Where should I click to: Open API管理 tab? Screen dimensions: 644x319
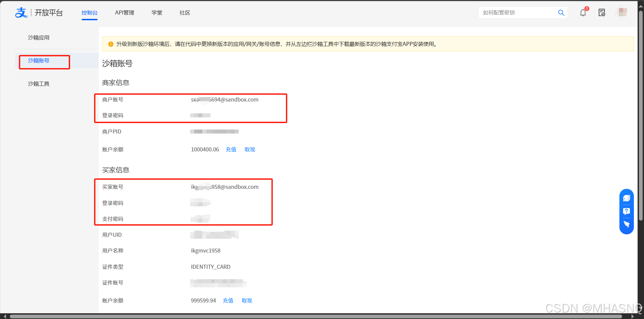(124, 12)
